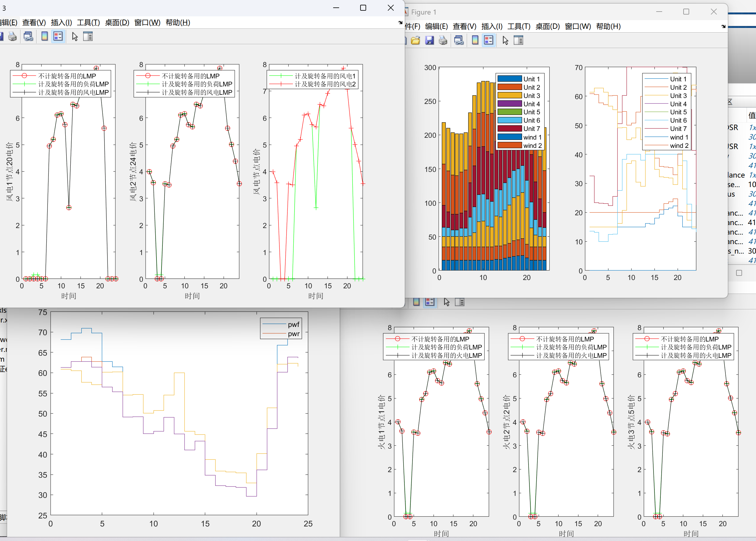This screenshot has width=756, height=541.
Task: Click 窗口(W) in Figure 1 menu bar
Action: (578, 26)
